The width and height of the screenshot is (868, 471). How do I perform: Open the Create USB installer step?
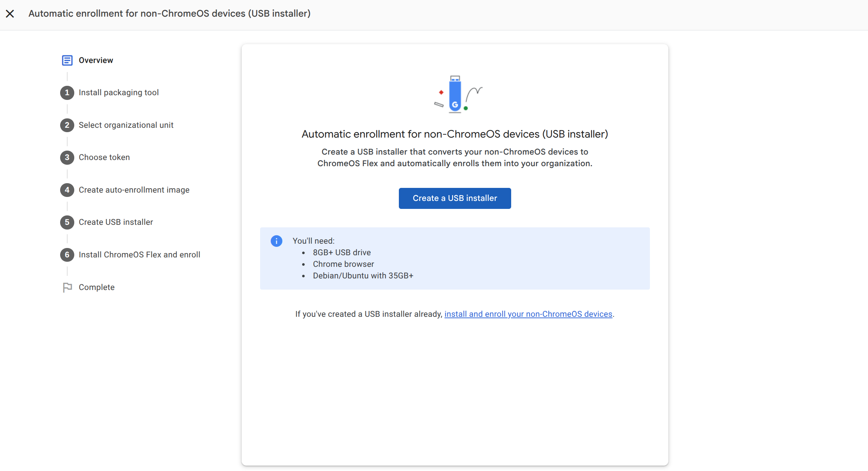click(116, 222)
